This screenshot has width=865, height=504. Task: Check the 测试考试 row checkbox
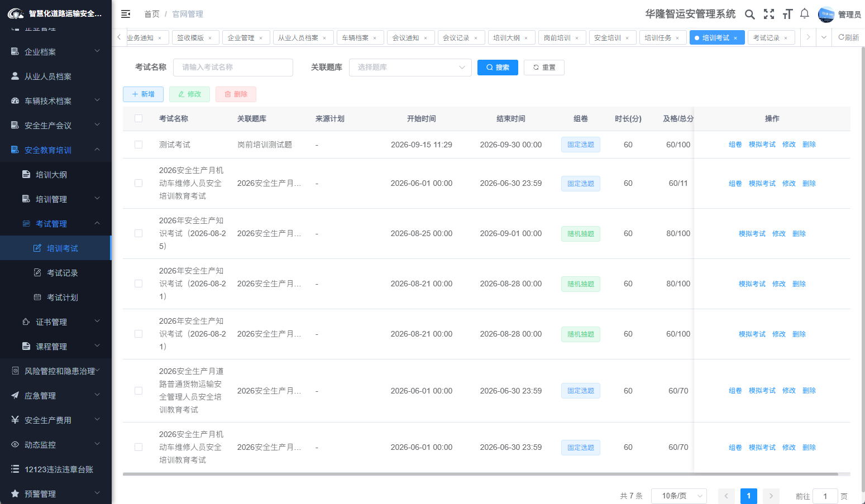pyautogui.click(x=138, y=145)
